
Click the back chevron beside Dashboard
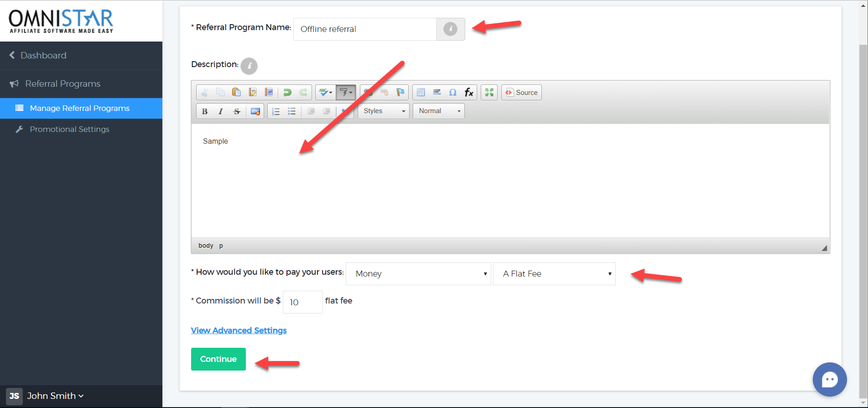coord(12,55)
